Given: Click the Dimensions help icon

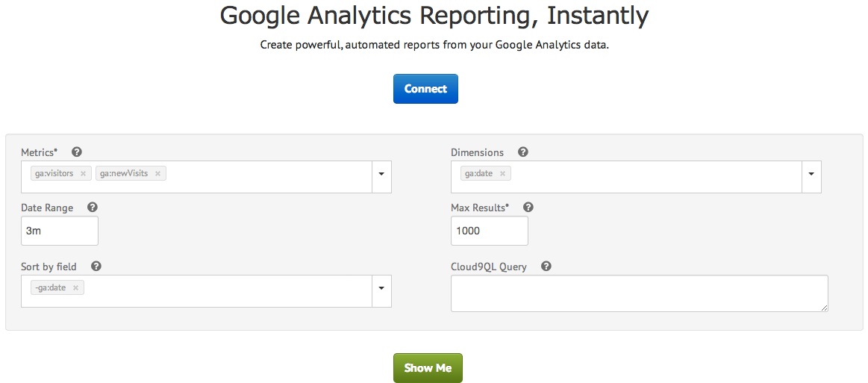Looking at the screenshot, I should pyautogui.click(x=522, y=152).
